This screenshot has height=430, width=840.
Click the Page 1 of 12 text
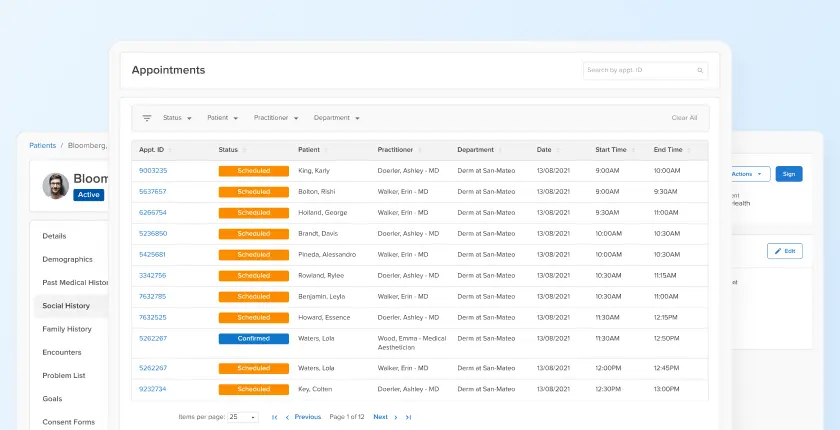point(347,417)
